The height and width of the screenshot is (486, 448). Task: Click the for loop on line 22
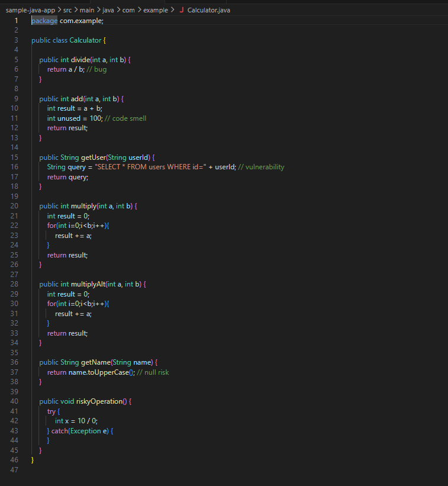pos(78,226)
